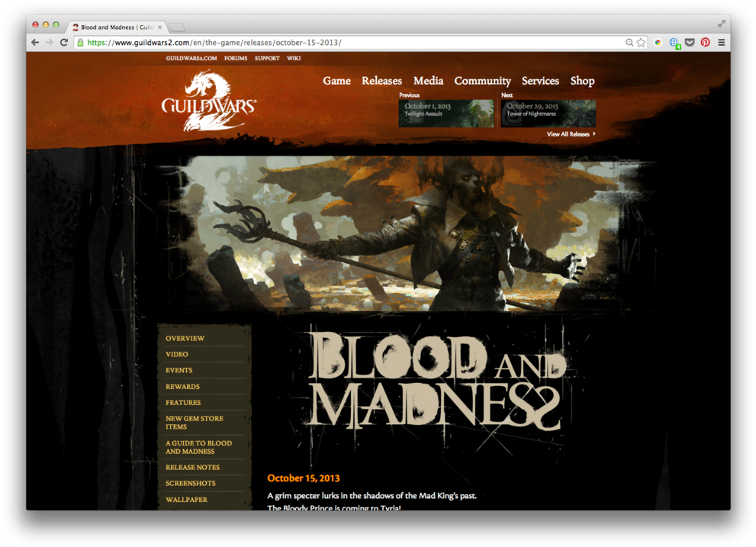Open the Game navigation menu

point(336,81)
